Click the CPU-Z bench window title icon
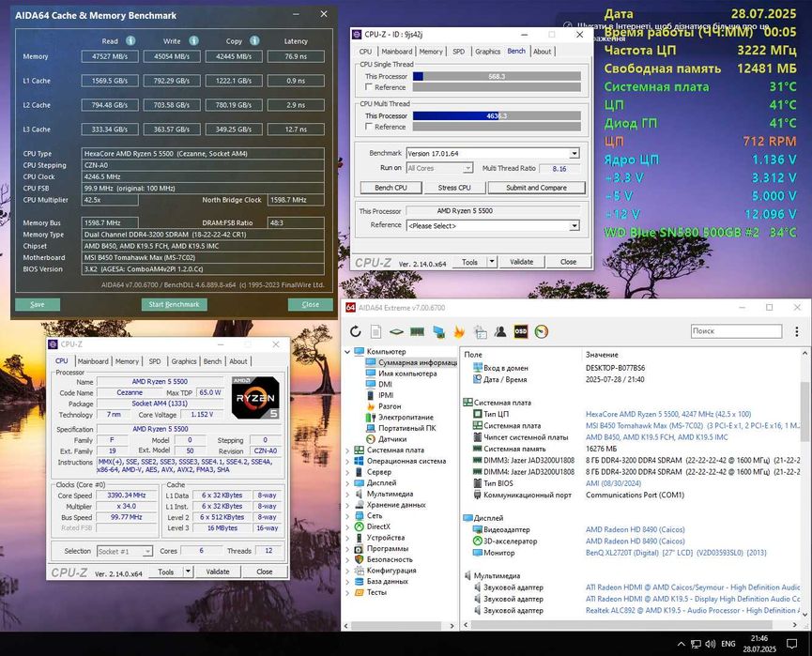 [x=357, y=34]
